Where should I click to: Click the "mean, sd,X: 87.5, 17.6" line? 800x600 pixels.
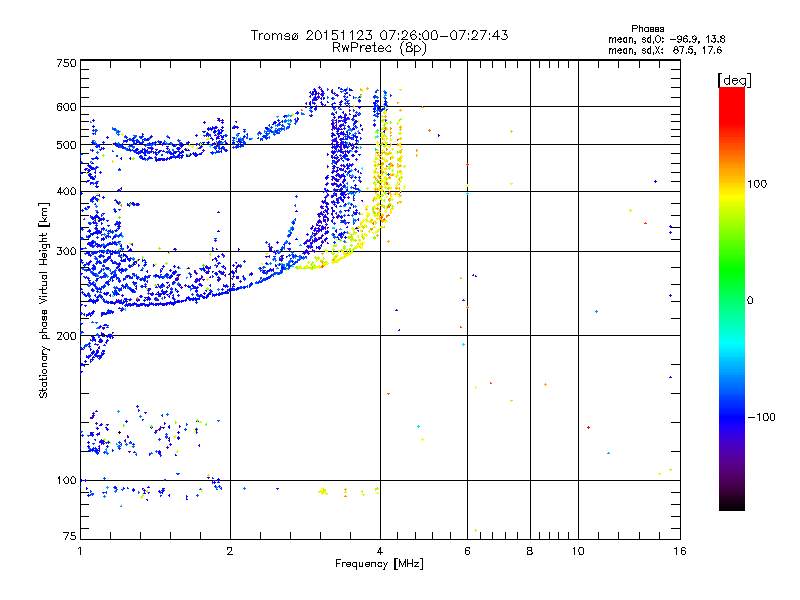665,50
